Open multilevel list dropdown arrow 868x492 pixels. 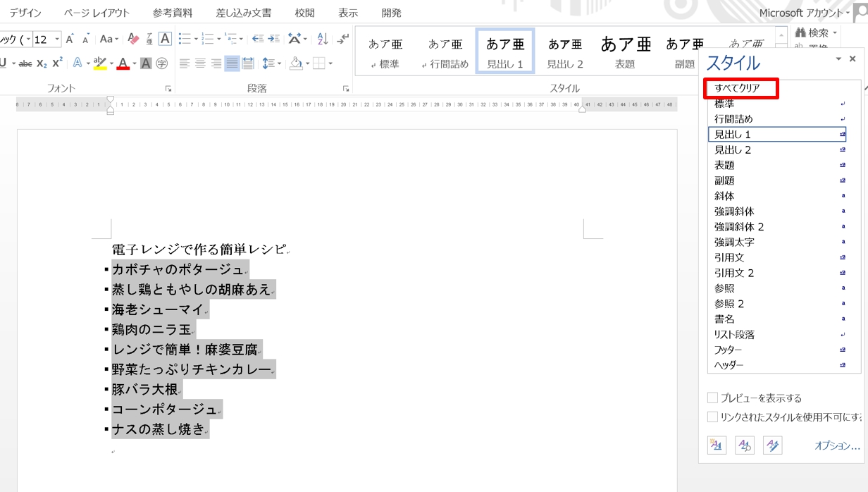241,39
